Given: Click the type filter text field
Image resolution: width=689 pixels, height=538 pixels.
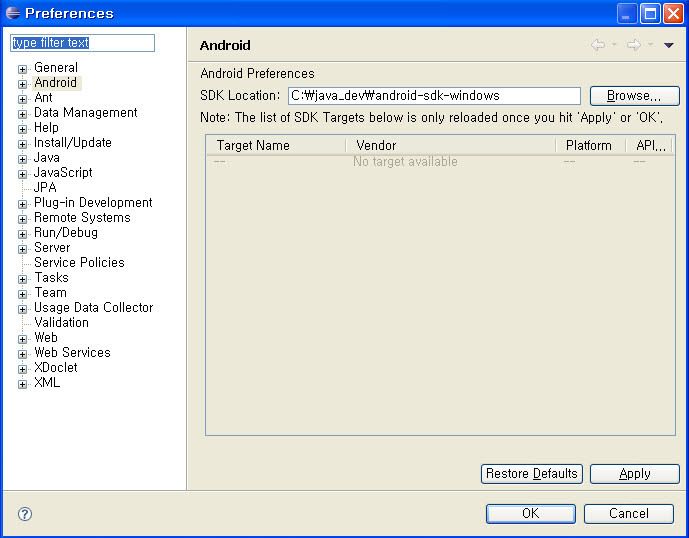Looking at the screenshot, I should tap(83, 43).
